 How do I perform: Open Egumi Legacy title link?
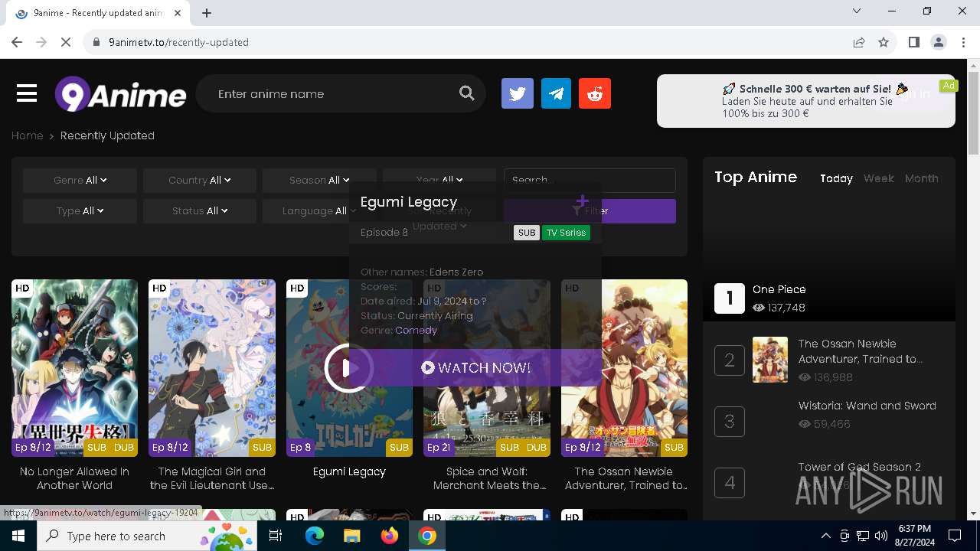(x=349, y=471)
